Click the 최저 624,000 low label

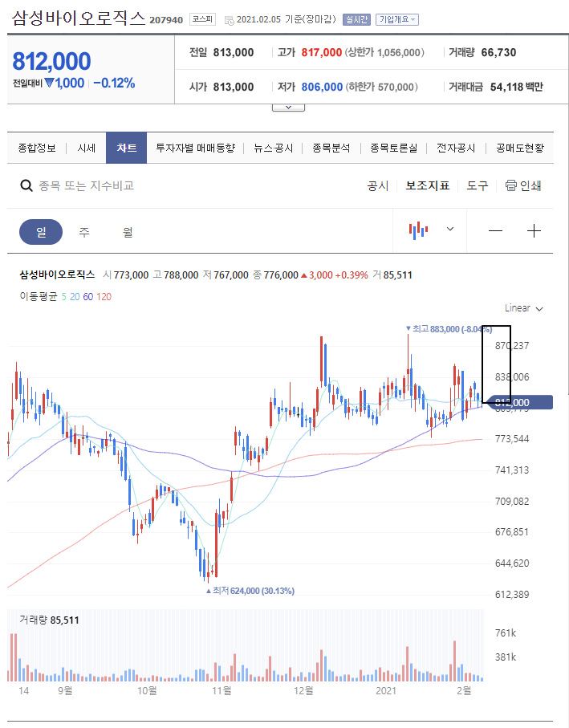tap(250, 591)
